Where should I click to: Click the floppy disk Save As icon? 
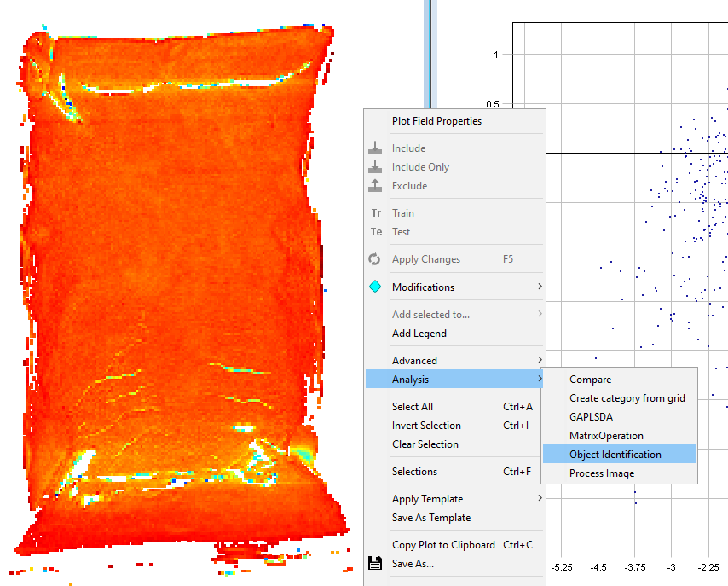pyautogui.click(x=375, y=564)
